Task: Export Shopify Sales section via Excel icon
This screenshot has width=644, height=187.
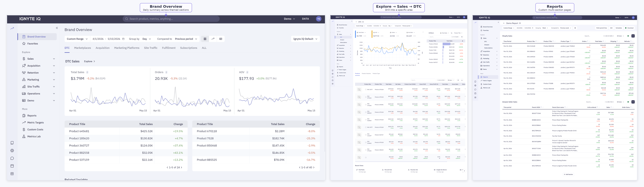Action: 628,36
